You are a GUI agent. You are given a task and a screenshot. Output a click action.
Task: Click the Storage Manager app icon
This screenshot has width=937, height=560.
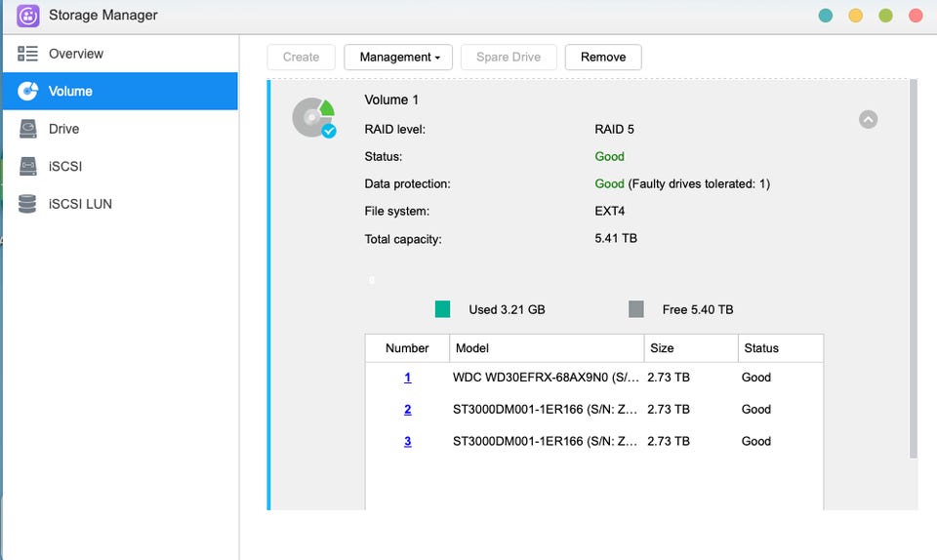[28, 16]
